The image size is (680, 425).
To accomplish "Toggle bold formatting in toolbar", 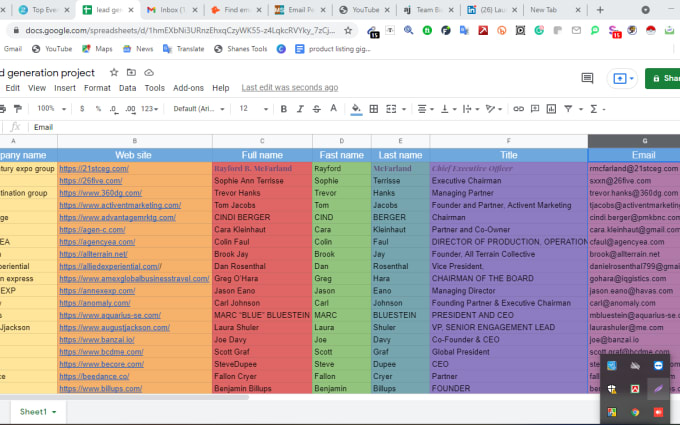I will tap(284, 109).
